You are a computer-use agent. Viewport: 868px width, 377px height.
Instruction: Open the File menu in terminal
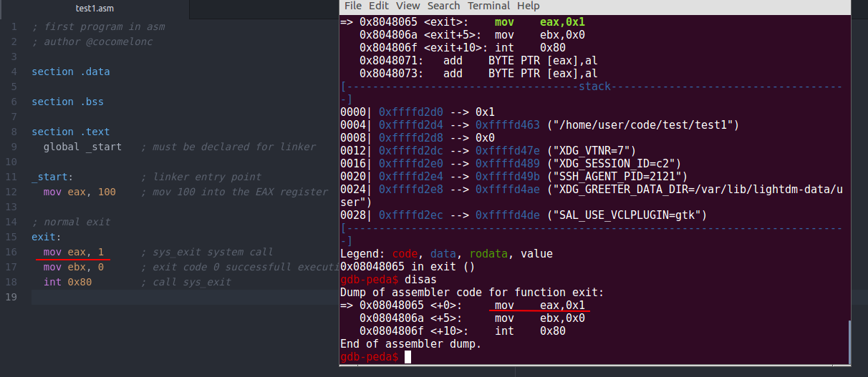pyautogui.click(x=354, y=6)
